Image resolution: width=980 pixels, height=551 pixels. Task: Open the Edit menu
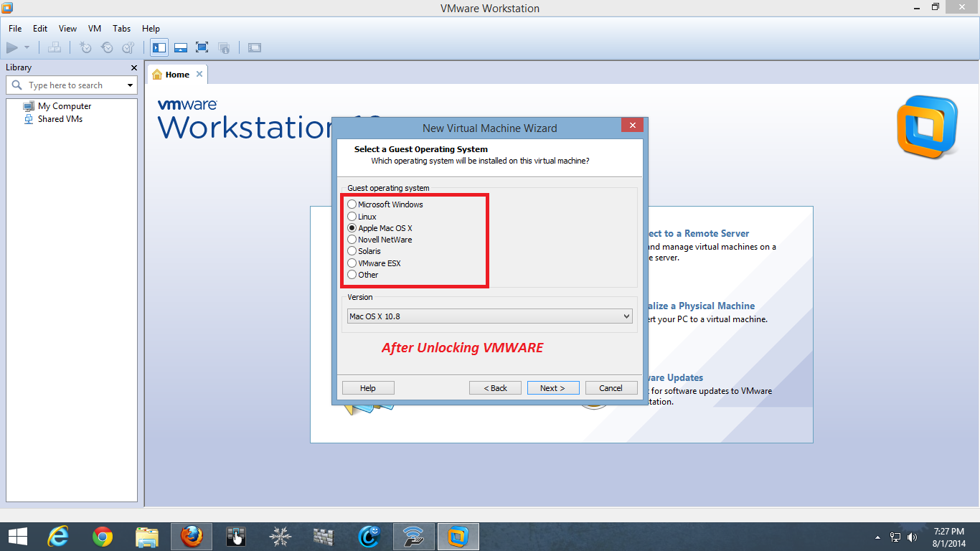pos(40,29)
